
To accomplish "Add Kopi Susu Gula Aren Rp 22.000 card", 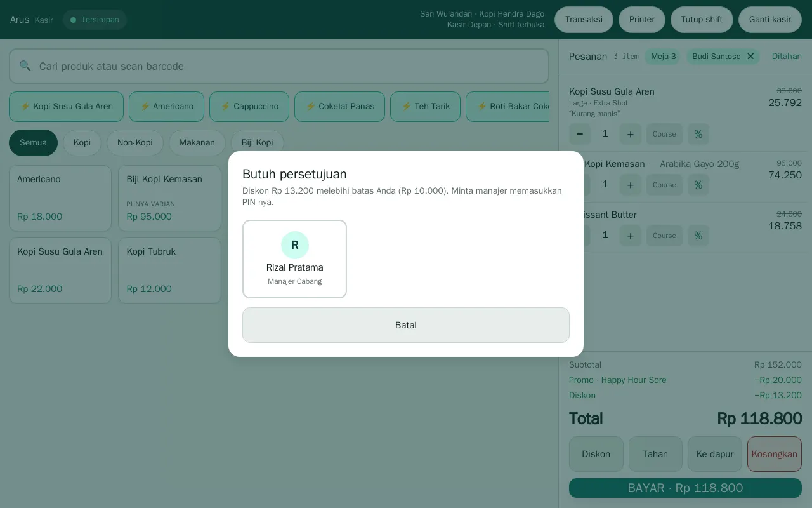I will click(60, 271).
